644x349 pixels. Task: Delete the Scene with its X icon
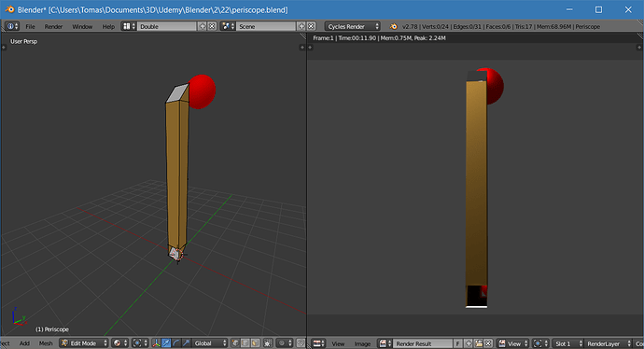[x=312, y=26]
